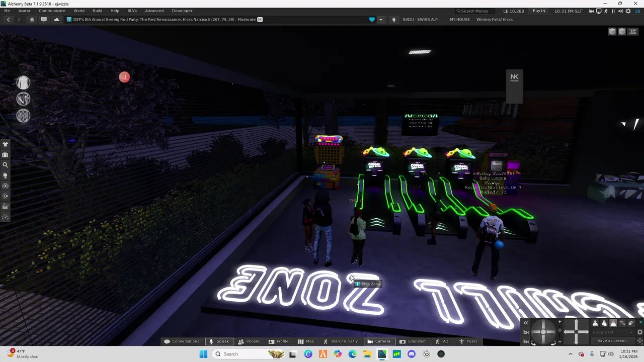Click zoom in plus on camera panel
644x362 pixels.
pos(560,322)
